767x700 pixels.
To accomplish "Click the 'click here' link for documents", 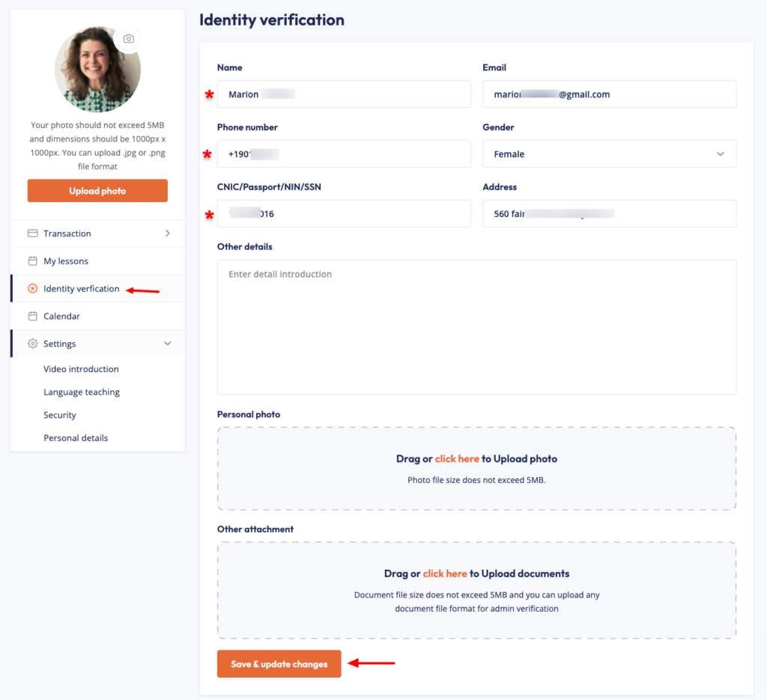I will pyautogui.click(x=445, y=573).
